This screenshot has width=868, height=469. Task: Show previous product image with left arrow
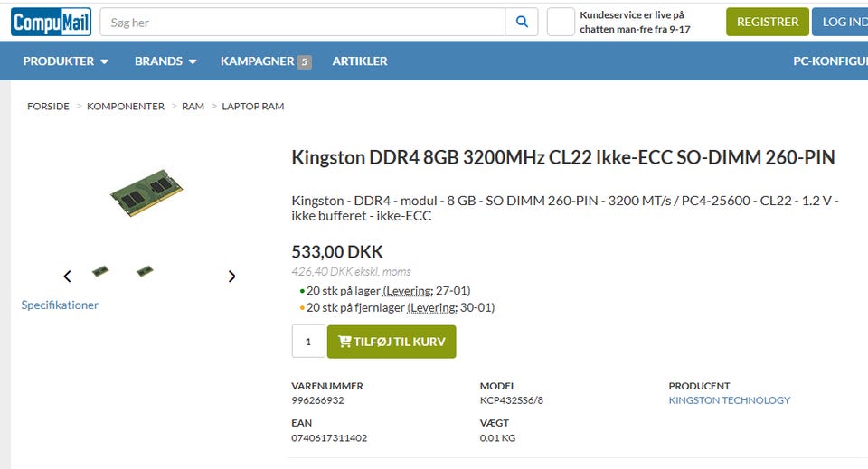67,277
